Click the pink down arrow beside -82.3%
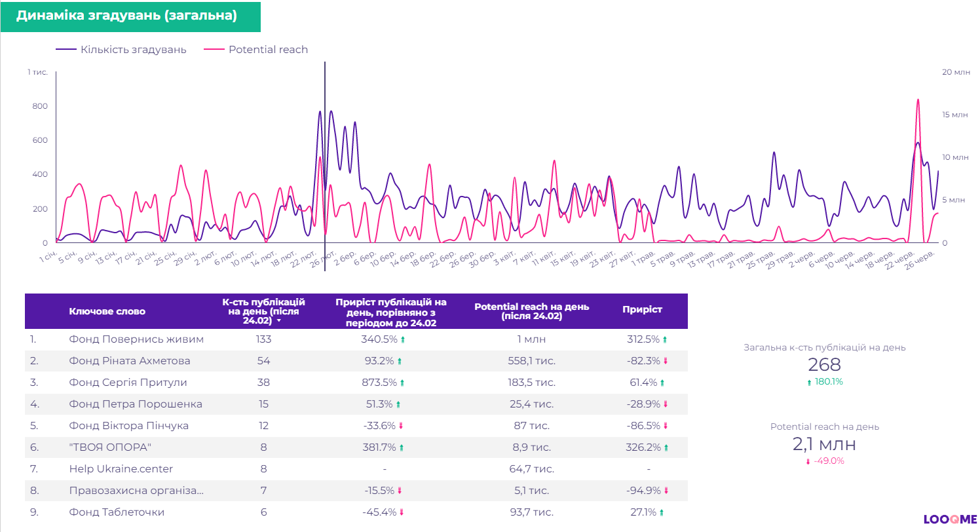980x532 pixels. click(x=666, y=361)
